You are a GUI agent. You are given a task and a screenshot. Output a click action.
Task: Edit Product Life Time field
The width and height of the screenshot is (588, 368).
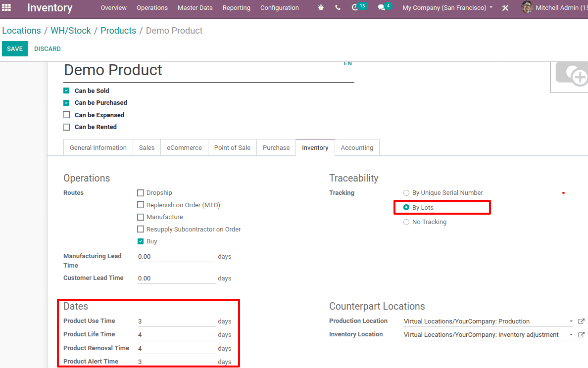(177, 335)
